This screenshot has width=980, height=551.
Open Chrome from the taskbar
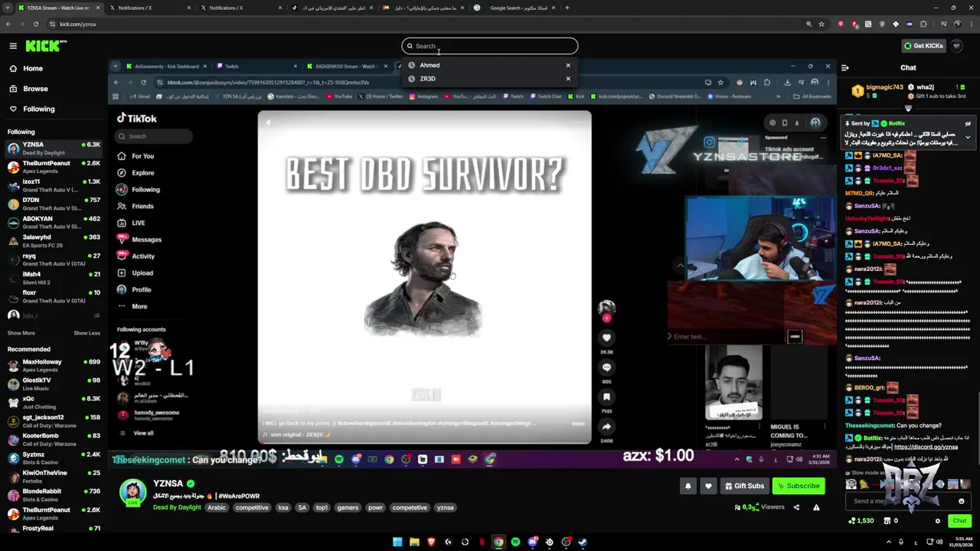pyautogui.click(x=498, y=542)
